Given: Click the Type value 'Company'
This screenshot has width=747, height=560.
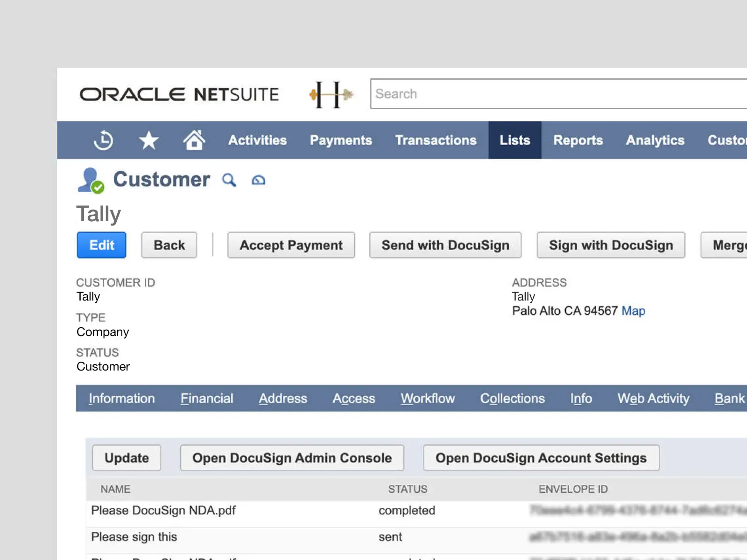Looking at the screenshot, I should [x=103, y=332].
